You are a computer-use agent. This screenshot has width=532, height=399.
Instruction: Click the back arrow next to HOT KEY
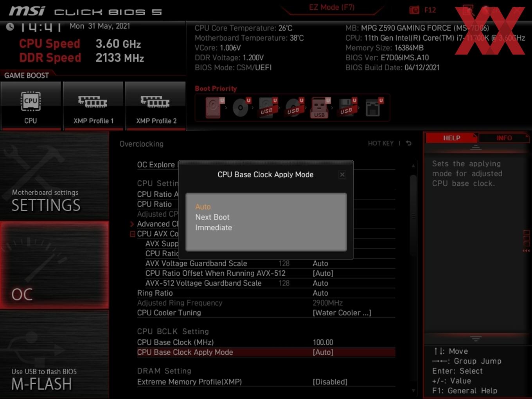click(x=409, y=143)
